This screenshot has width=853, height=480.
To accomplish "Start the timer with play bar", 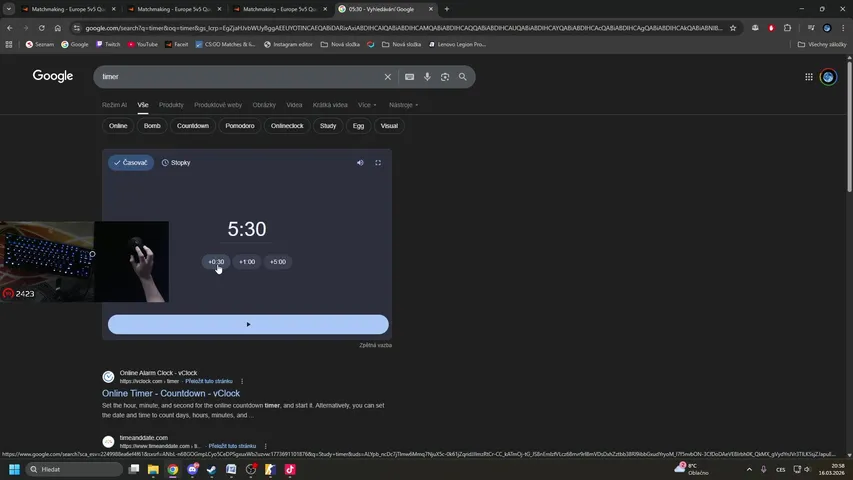I will pyautogui.click(x=248, y=324).
